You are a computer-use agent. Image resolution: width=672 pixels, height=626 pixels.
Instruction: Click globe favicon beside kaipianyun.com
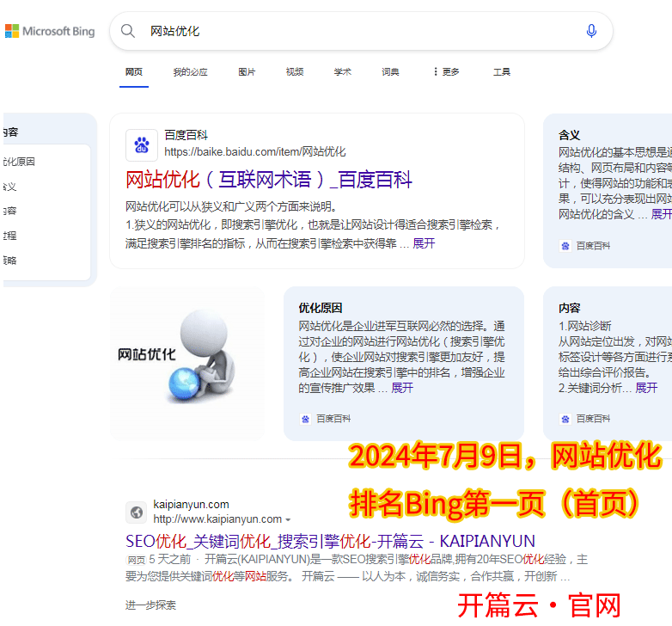pyautogui.click(x=137, y=512)
